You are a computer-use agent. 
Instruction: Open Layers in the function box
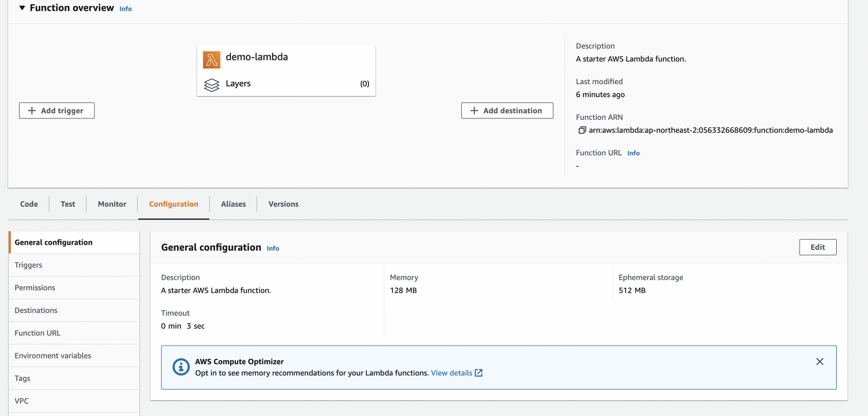pyautogui.click(x=238, y=83)
